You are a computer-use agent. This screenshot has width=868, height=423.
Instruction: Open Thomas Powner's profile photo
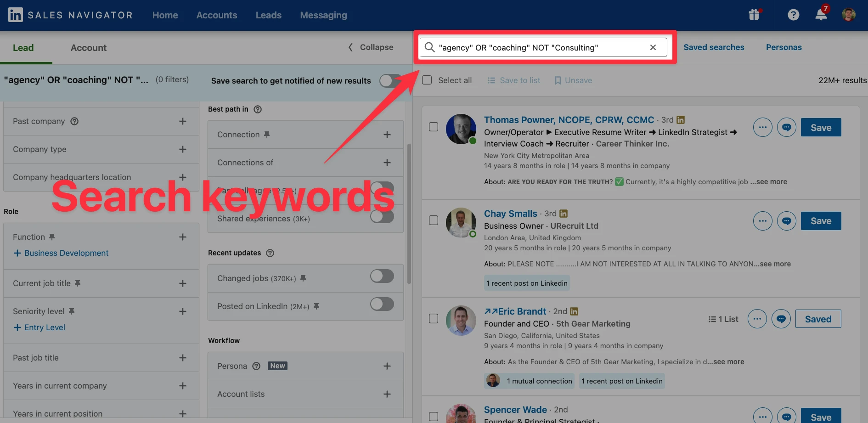461,129
